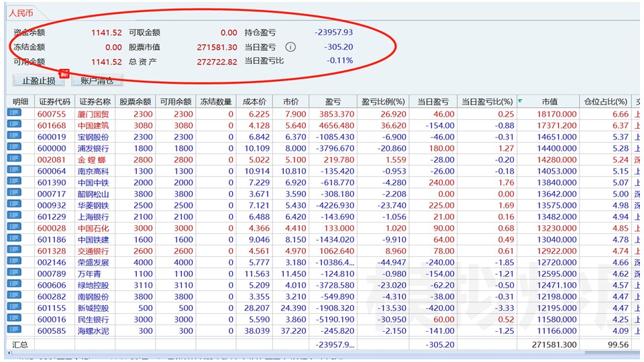Click the info icon beside 当日盈亏
This screenshot has height=362, width=644.
pos(290,47)
